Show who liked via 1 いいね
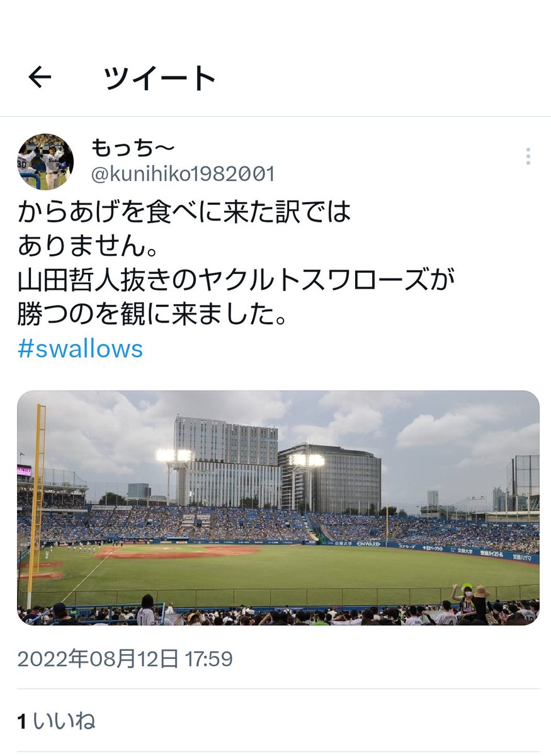 pos(56,721)
